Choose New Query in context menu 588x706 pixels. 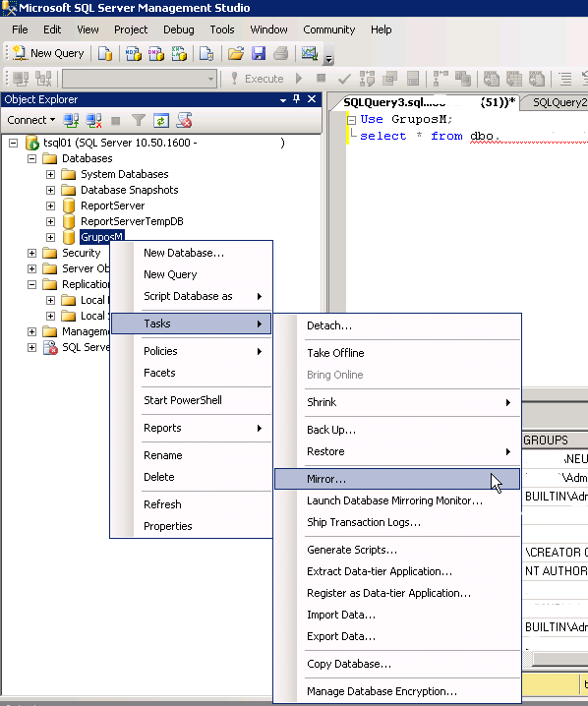pyautogui.click(x=192, y=274)
